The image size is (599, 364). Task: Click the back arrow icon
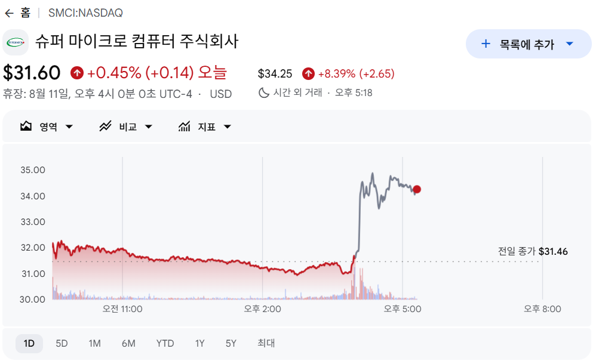pyautogui.click(x=9, y=13)
